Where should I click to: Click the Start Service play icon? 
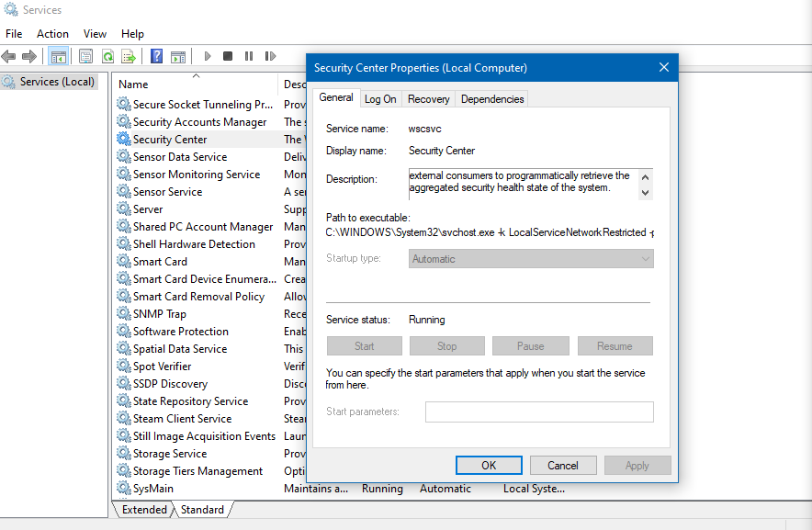pos(208,56)
